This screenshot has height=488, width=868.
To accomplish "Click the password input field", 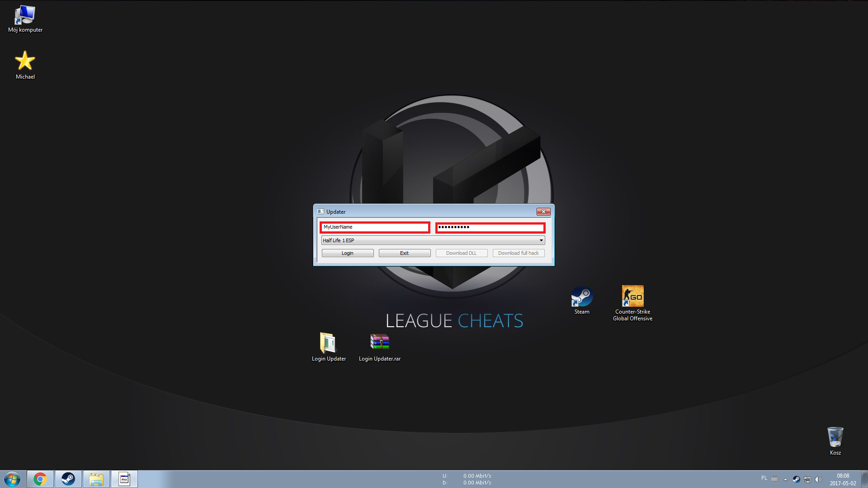I will coord(490,227).
